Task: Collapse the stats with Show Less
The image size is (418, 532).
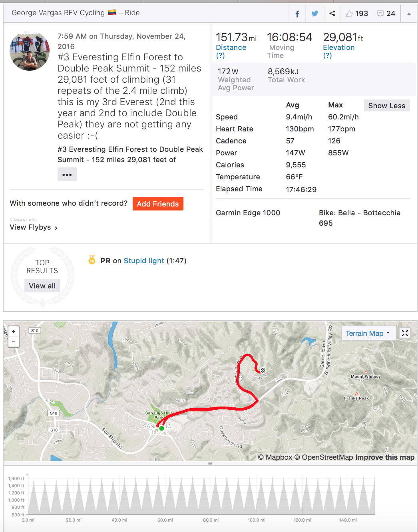Action: coord(386,106)
